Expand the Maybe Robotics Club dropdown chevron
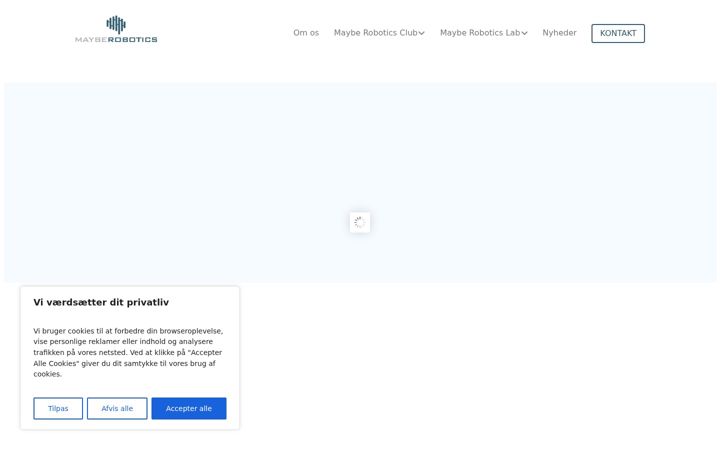 click(x=422, y=33)
